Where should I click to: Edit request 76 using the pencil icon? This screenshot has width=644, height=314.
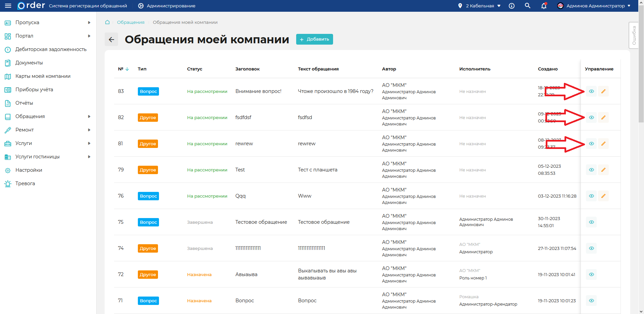coord(603,196)
